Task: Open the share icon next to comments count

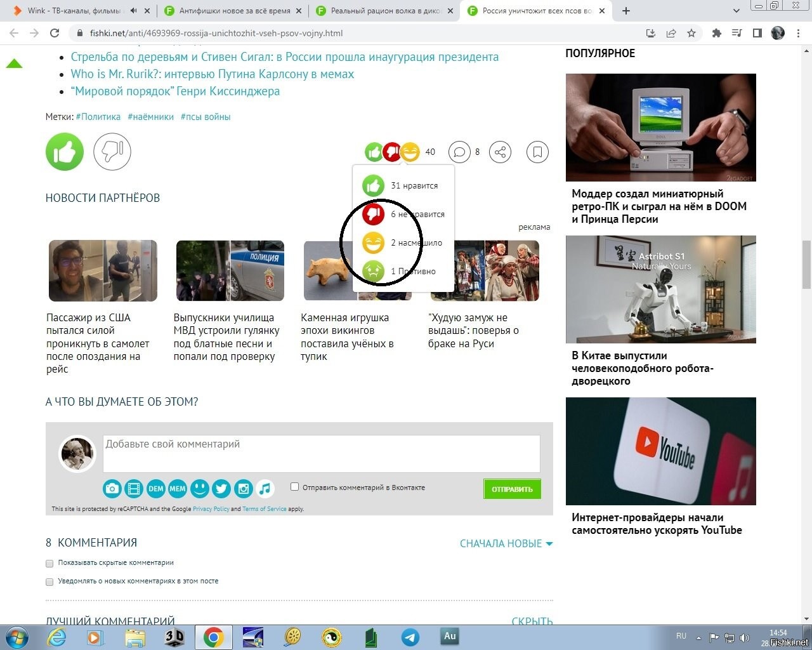Action: (500, 152)
